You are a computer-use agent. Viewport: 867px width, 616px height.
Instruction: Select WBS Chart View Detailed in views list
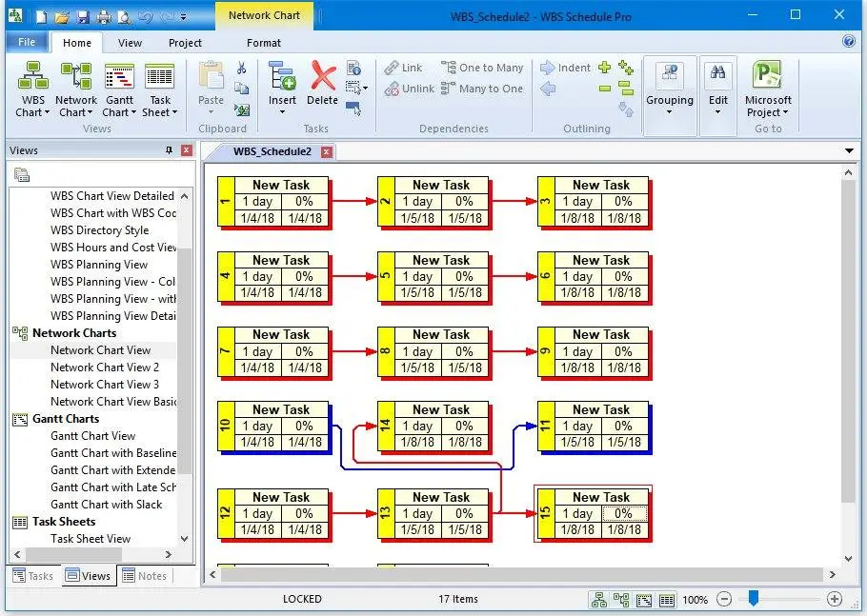tap(112, 195)
